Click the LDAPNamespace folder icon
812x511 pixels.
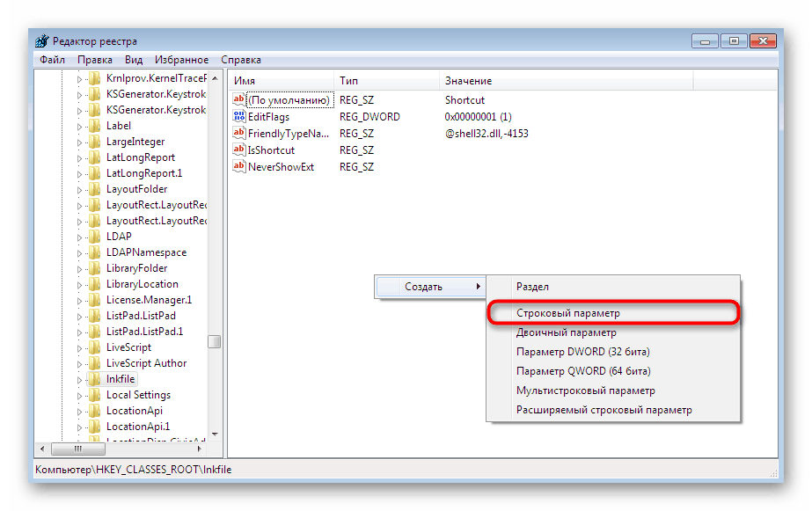pos(94,252)
